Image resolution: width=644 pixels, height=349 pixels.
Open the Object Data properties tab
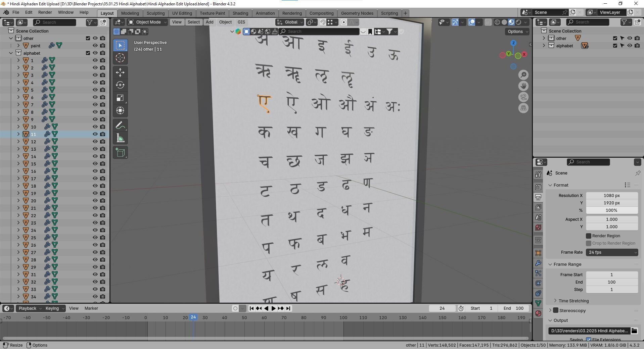(x=538, y=303)
